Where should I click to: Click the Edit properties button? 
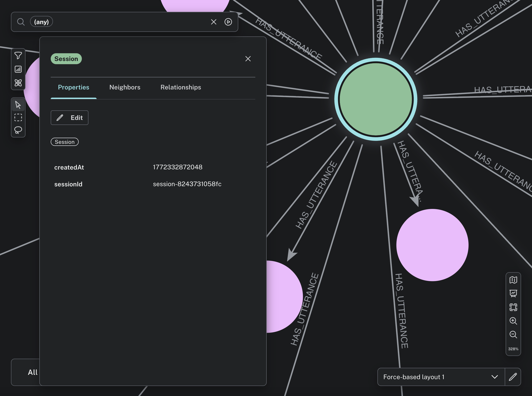(x=69, y=118)
